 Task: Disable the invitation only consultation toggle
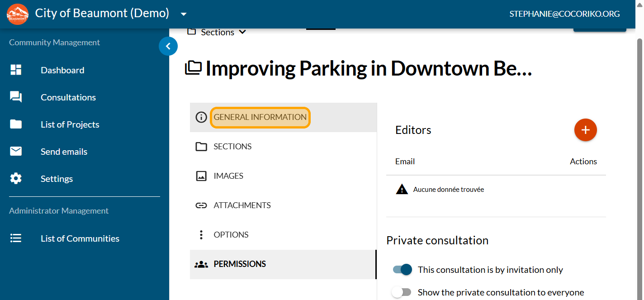click(x=402, y=270)
